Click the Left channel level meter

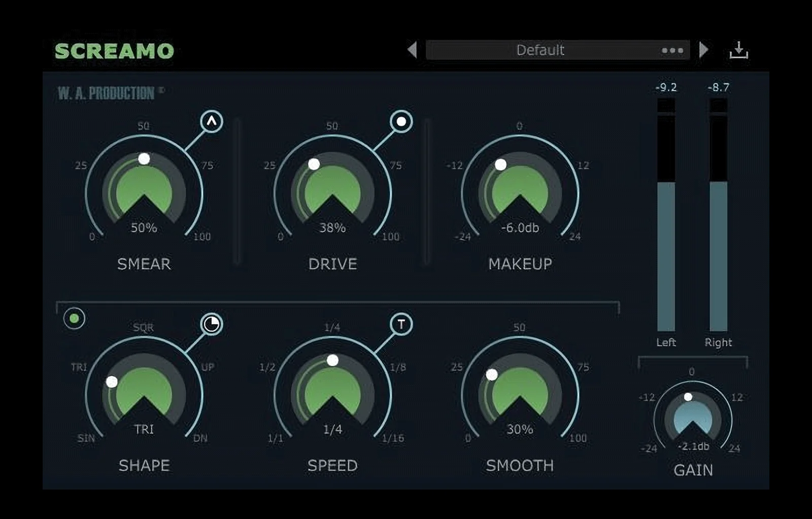666,215
